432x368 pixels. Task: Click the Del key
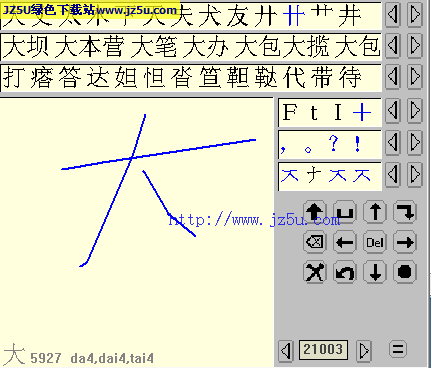tap(375, 242)
